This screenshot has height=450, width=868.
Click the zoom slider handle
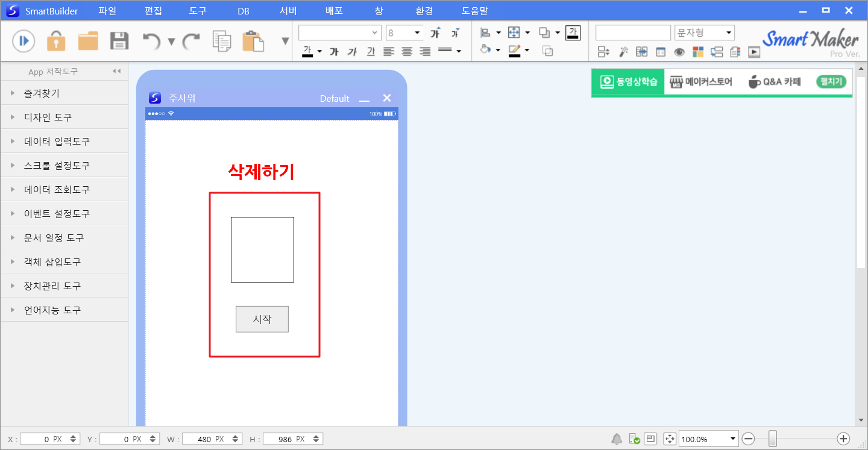click(773, 439)
